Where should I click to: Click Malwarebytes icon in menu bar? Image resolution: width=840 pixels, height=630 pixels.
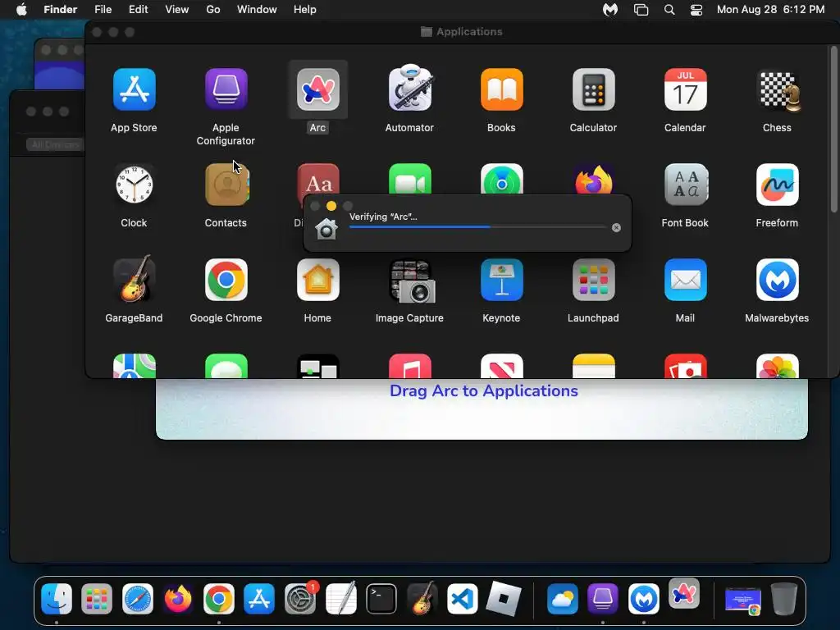click(x=610, y=10)
